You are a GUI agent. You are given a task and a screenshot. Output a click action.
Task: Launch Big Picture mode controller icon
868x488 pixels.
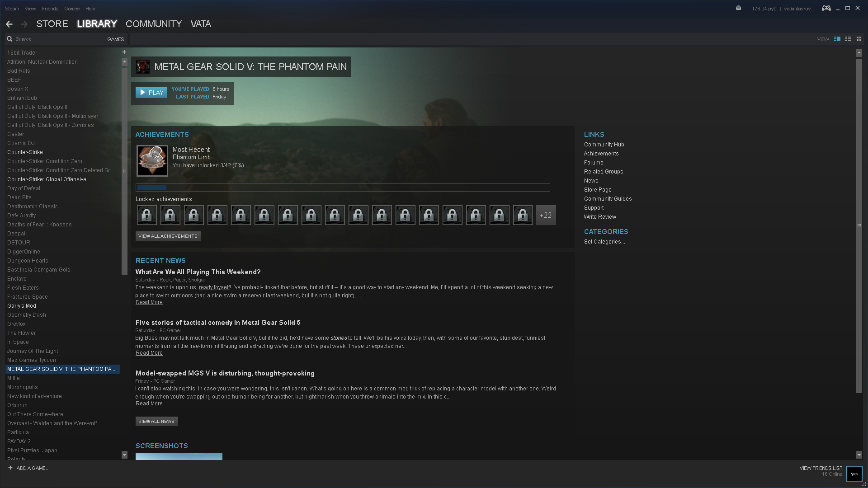[x=826, y=8]
